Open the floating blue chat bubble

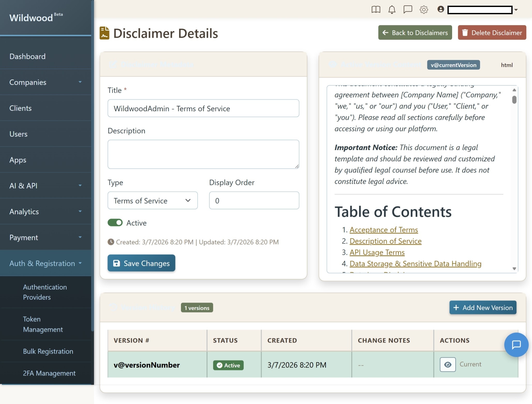516,345
